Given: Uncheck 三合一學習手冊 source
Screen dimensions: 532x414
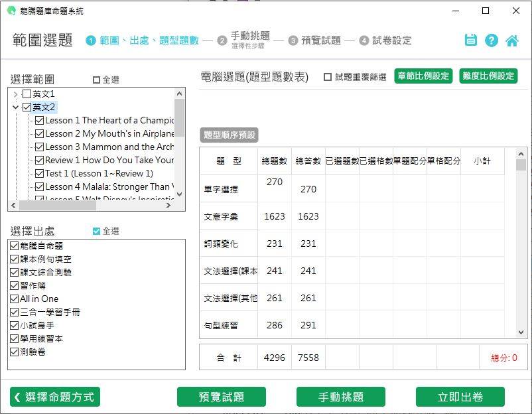Looking at the screenshot, I should tap(14, 312).
